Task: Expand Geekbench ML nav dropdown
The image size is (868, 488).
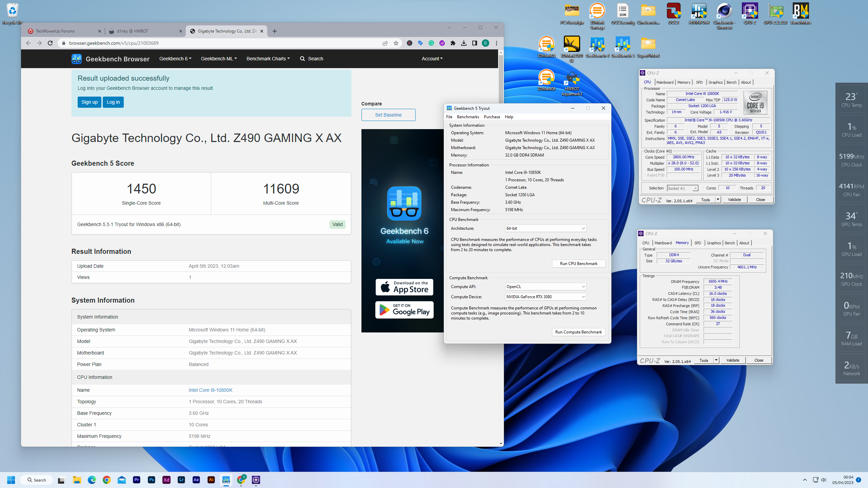Action: click(x=219, y=59)
